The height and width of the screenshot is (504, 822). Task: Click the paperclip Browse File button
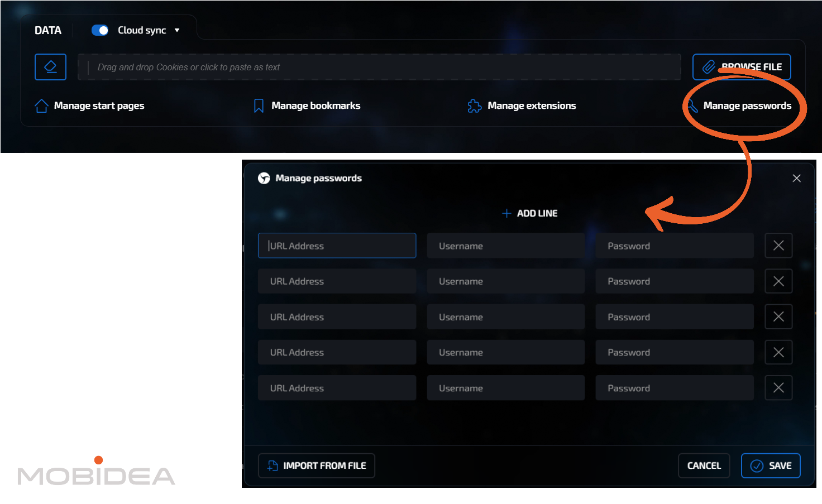[741, 67]
